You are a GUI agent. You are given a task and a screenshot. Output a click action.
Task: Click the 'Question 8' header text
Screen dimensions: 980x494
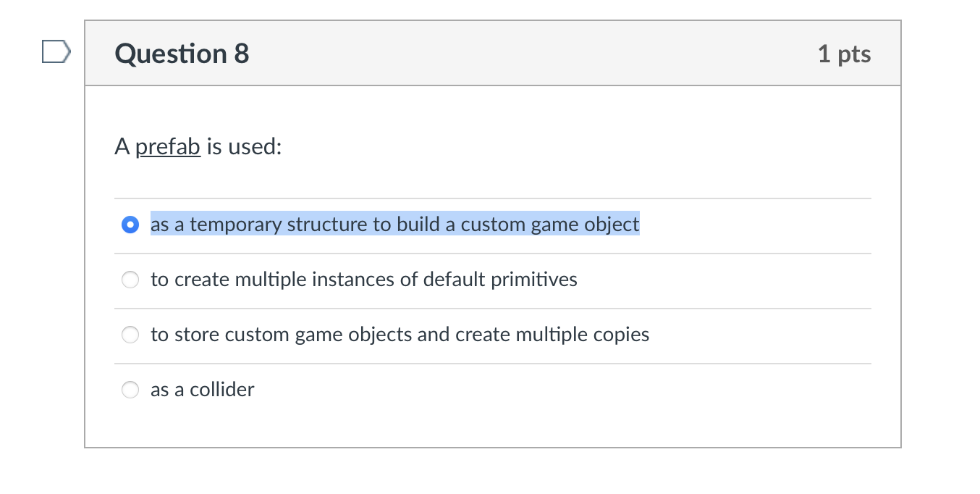coord(181,53)
